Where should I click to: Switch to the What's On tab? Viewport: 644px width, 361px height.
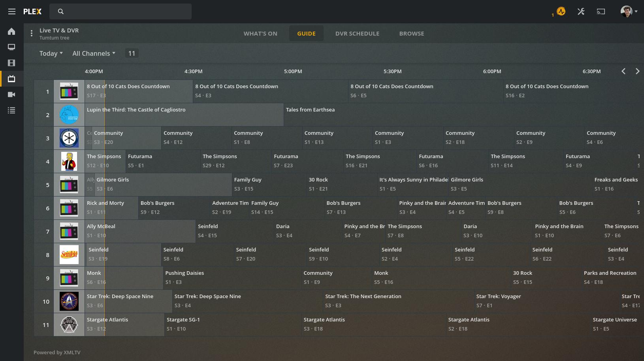pos(260,34)
